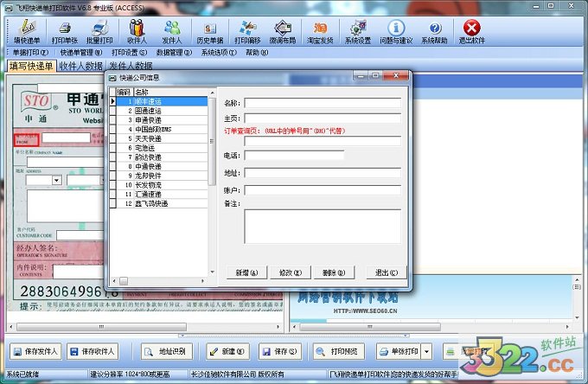
Task: Click the 地址 input field in dialog
Action: tap(323, 173)
